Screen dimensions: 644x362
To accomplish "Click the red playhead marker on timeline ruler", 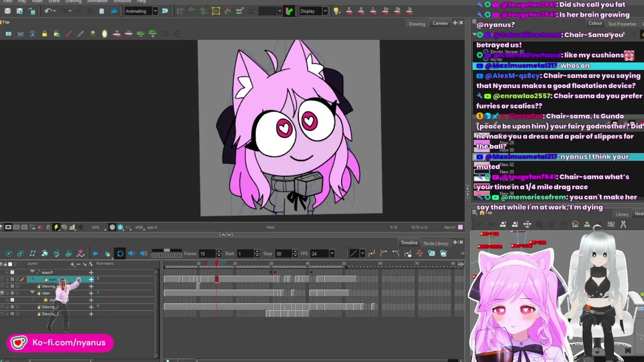I will click(x=217, y=263).
